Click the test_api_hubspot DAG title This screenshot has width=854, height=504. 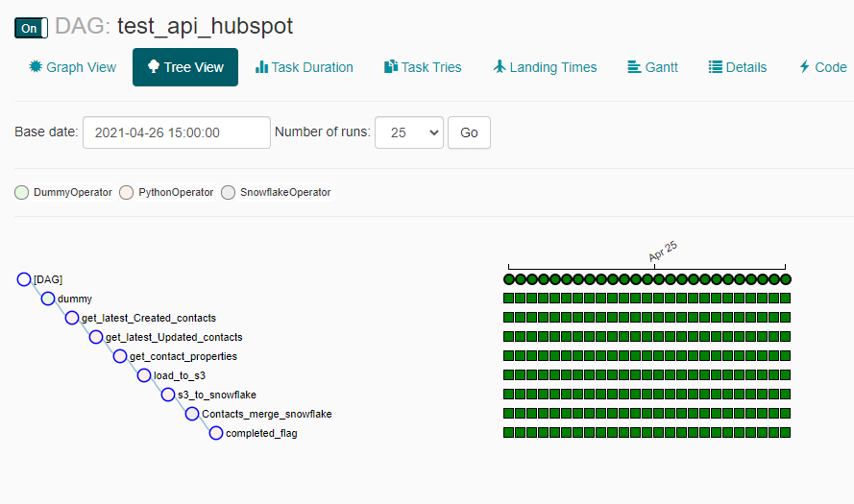tap(205, 26)
